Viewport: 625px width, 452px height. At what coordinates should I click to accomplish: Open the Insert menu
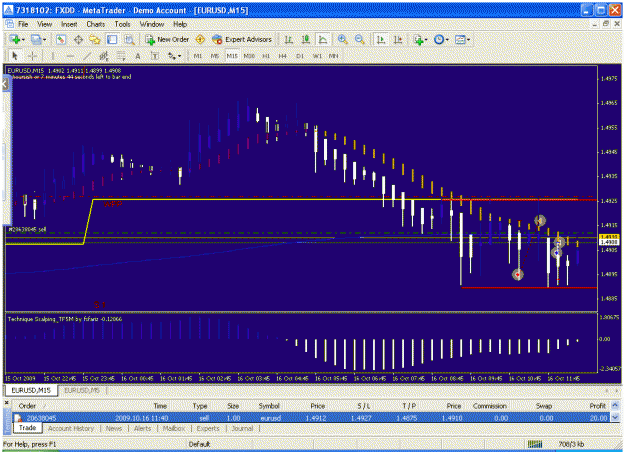click(69, 24)
